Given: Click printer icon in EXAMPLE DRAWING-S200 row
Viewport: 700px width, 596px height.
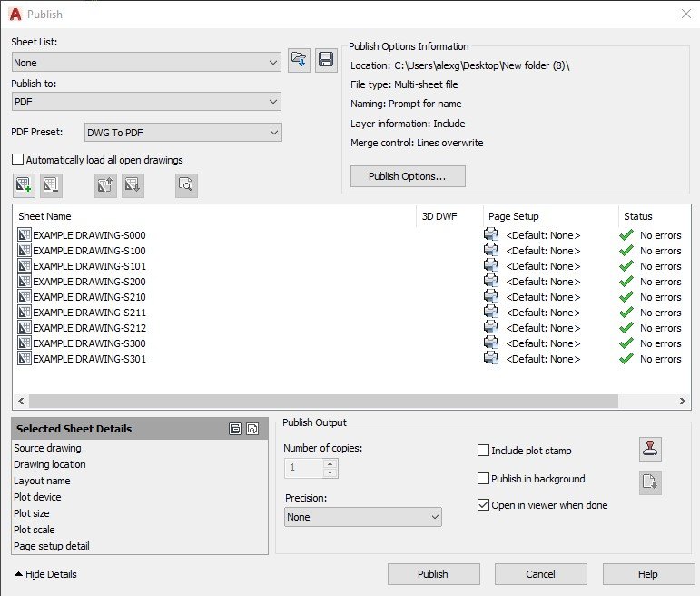Looking at the screenshot, I should click(491, 281).
